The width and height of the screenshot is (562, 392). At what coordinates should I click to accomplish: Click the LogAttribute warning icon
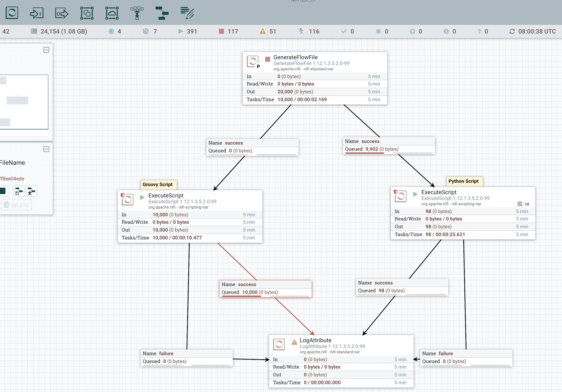tap(294, 342)
